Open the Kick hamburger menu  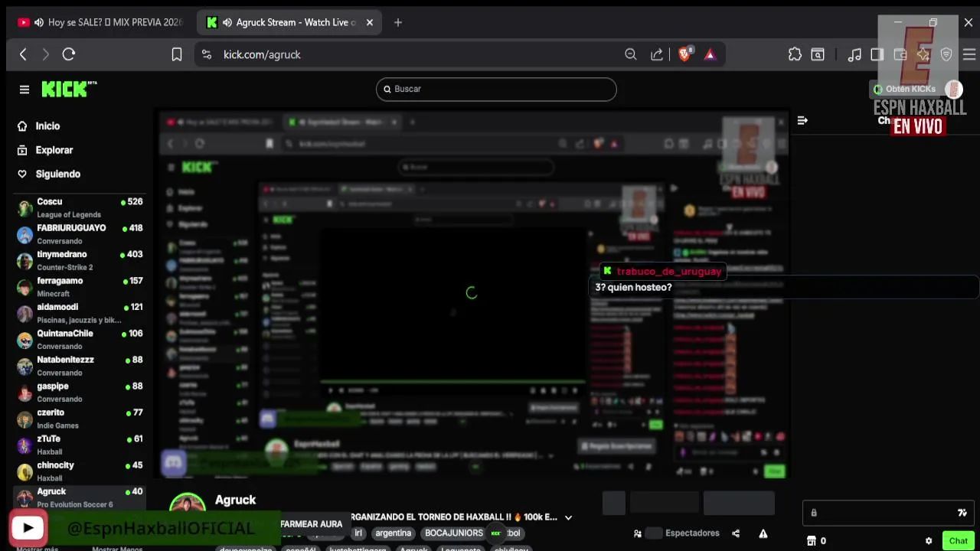tap(24, 90)
